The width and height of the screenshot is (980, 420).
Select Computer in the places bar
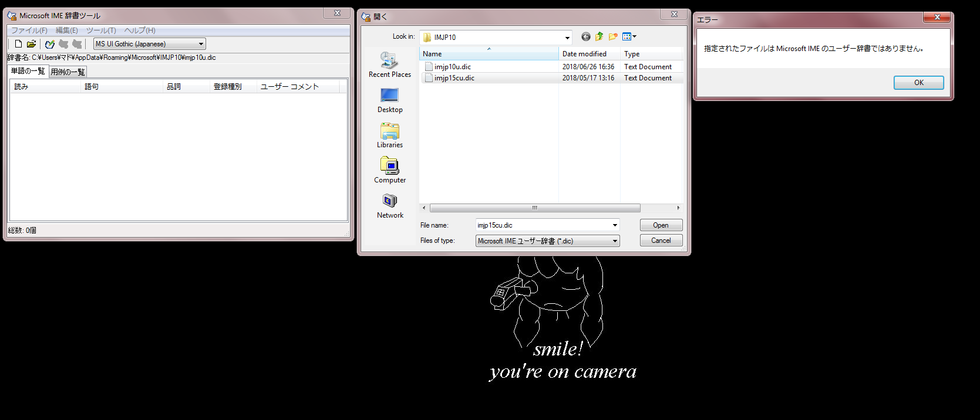click(390, 171)
